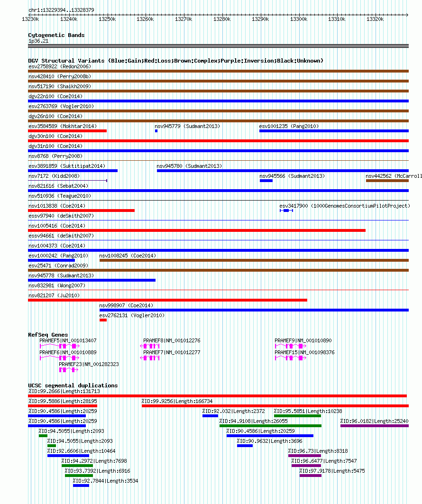Click the %ID:99.9256|Length:166734 duplication label
The width and height of the screenshot is (422, 504).
(x=177, y=402)
